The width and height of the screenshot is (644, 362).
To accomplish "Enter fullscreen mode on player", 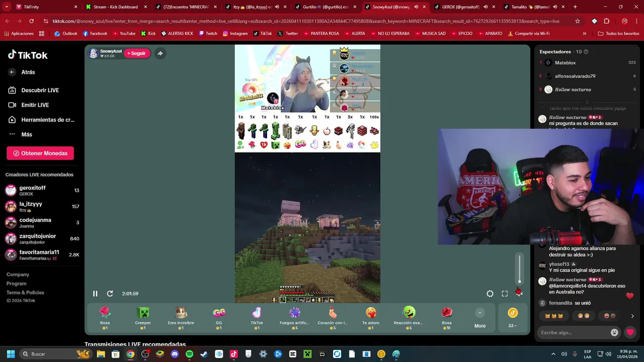I will [x=505, y=294].
